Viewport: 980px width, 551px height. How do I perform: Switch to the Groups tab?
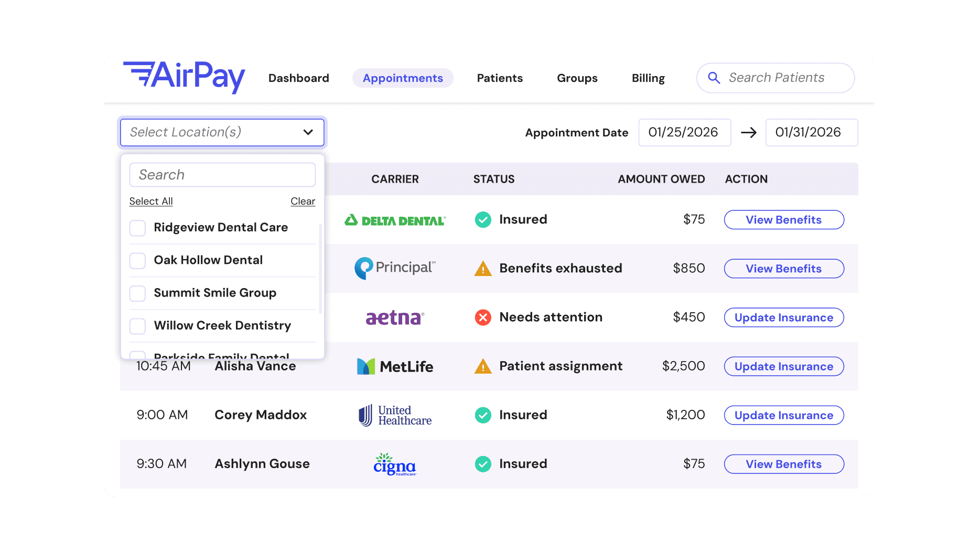point(577,78)
